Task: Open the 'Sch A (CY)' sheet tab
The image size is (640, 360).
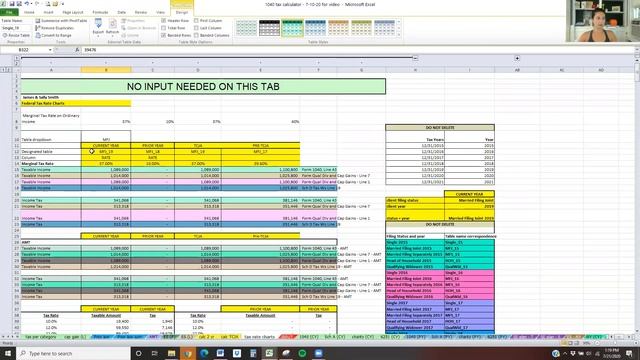Action: pyautogui.click(x=335, y=337)
